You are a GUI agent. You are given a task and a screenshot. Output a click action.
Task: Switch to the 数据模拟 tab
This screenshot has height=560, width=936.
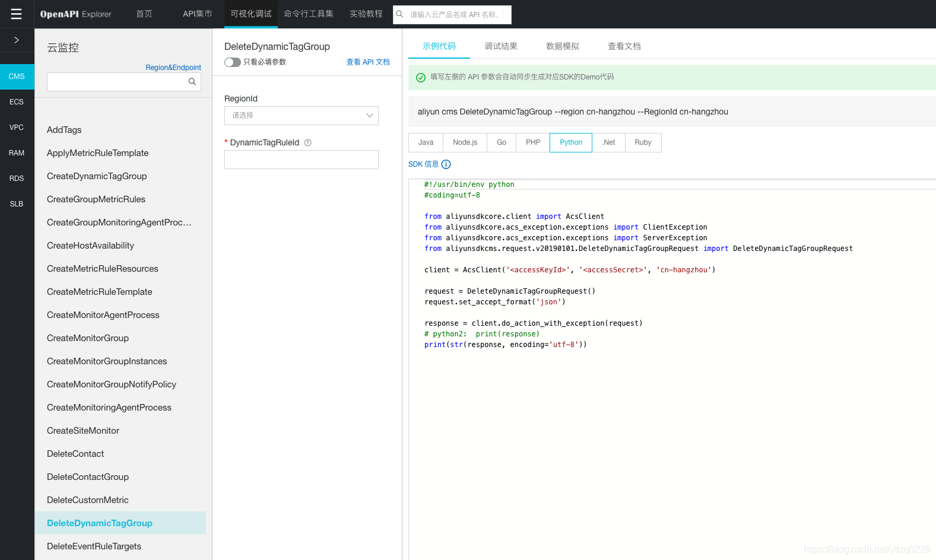click(563, 46)
